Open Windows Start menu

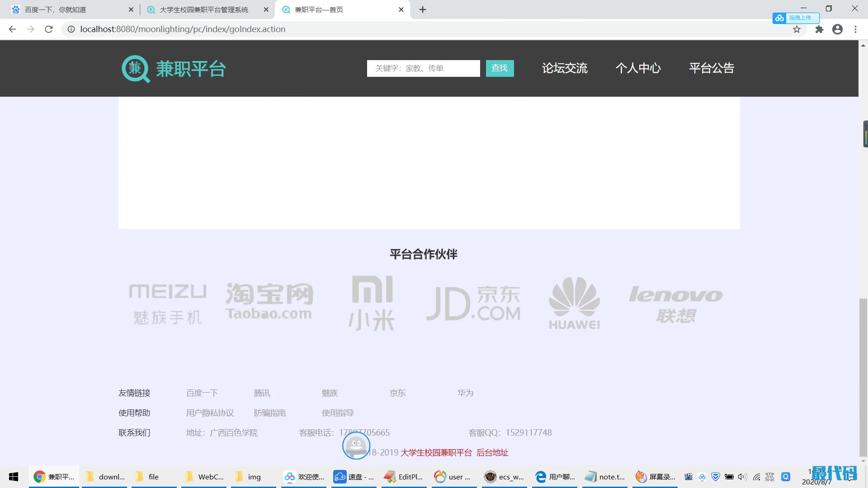(x=14, y=477)
